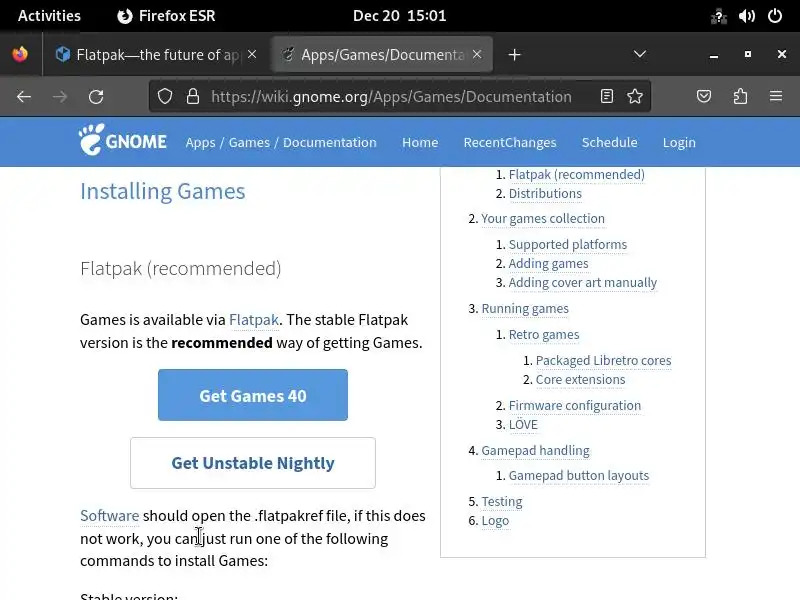Bookmark this page with star icon
Image resolution: width=800 pixels, height=600 pixels.
(635, 96)
